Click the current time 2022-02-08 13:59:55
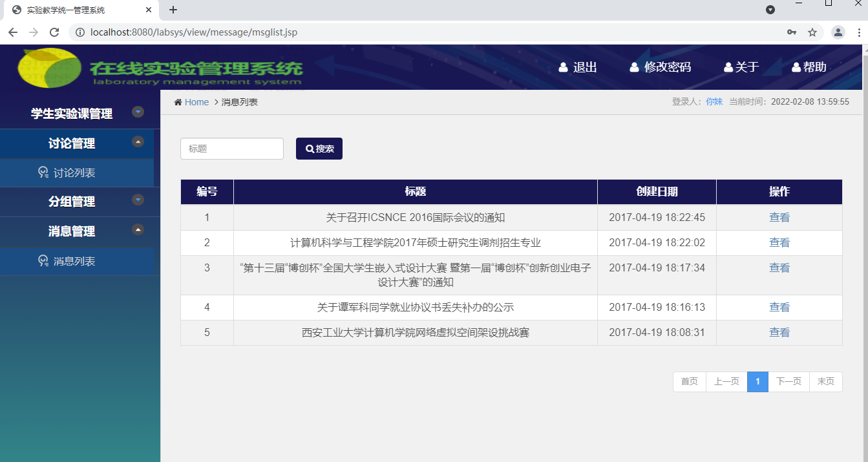 (810, 101)
